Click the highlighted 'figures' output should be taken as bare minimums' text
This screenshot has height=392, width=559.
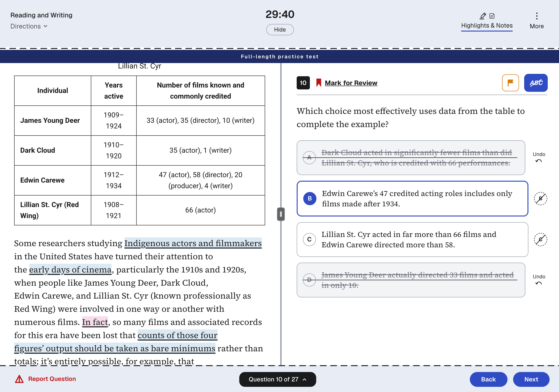point(115,348)
